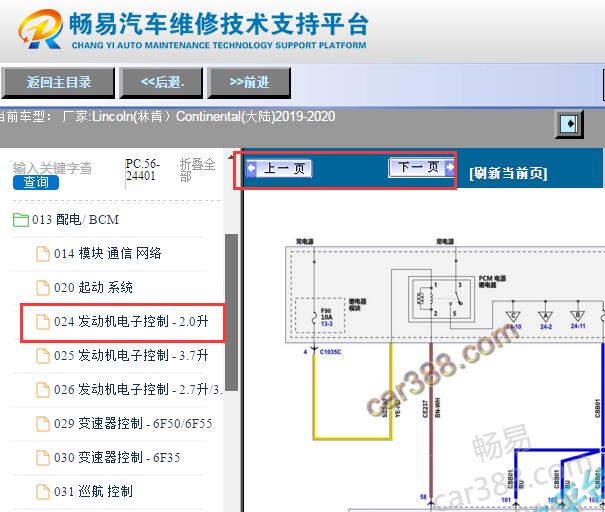This screenshot has height=512, width=605.
Task: Click document icon beside 024 entry
Action: [x=43, y=322]
